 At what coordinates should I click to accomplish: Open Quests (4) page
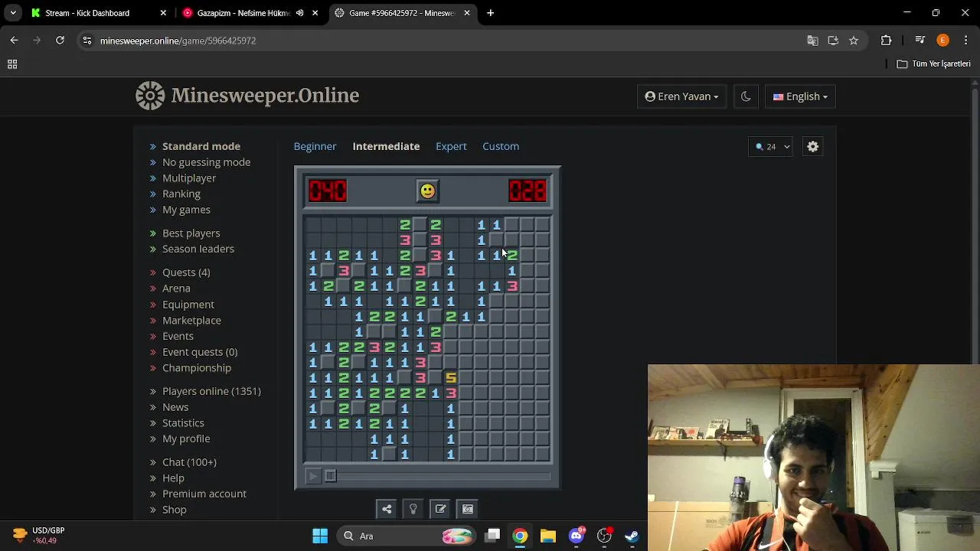[x=186, y=272]
